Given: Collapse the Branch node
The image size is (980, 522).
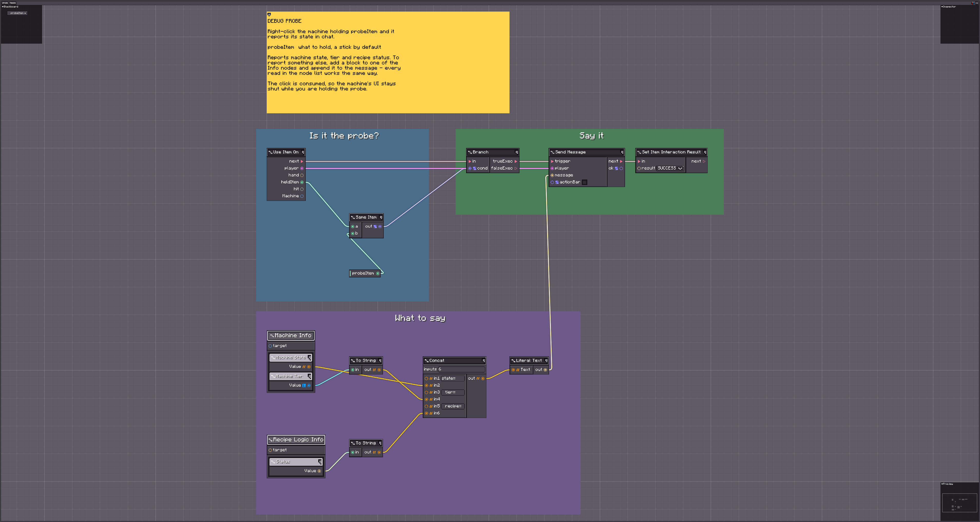Looking at the screenshot, I should pos(517,152).
